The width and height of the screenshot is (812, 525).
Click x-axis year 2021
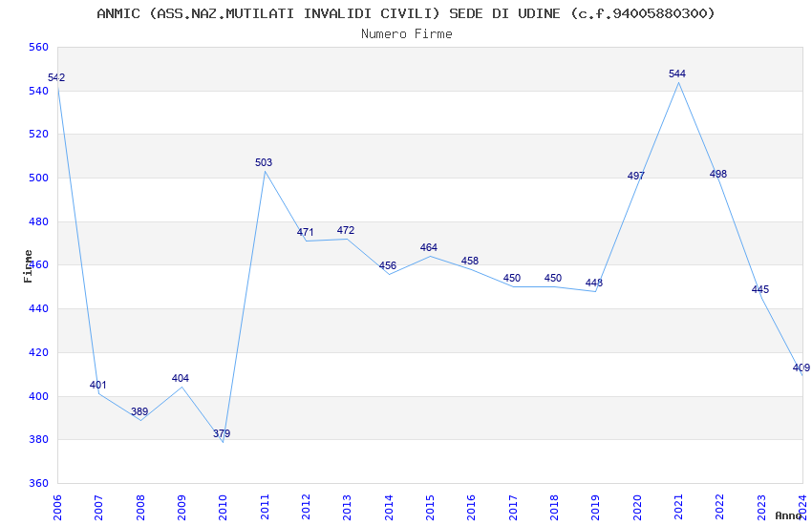pyautogui.click(x=678, y=507)
